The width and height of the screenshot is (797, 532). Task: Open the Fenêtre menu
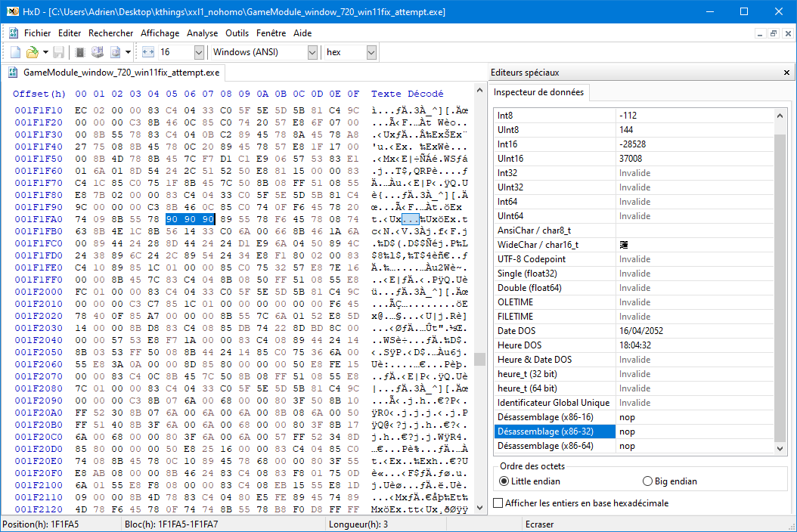(x=271, y=33)
